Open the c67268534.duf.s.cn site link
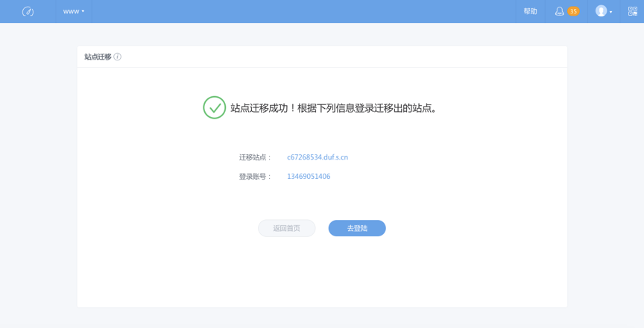 pos(318,157)
